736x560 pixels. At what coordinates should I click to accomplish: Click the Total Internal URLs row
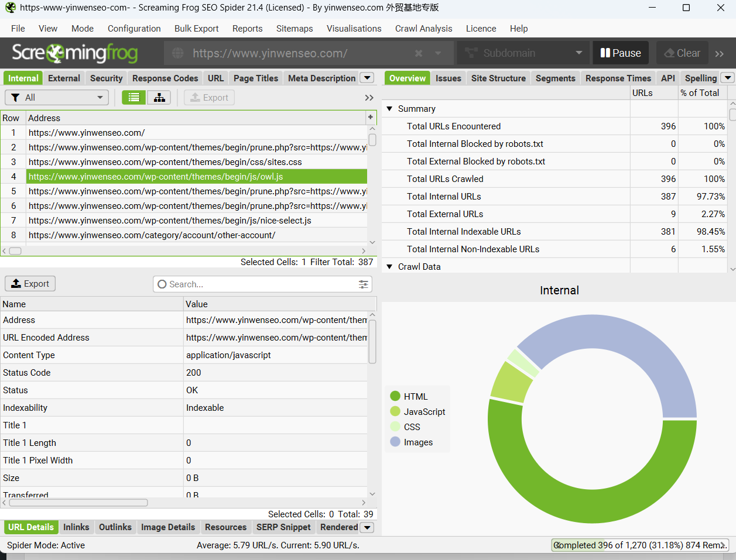(554, 197)
